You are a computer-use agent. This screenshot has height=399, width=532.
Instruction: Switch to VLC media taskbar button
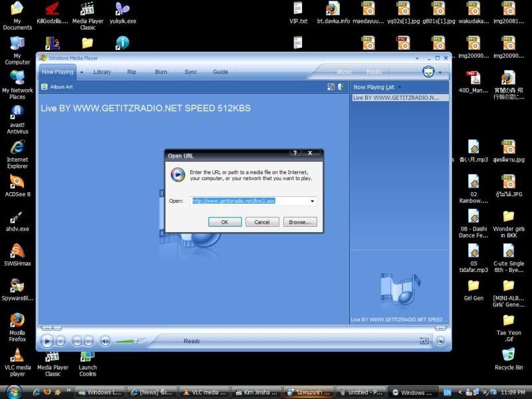205,392
